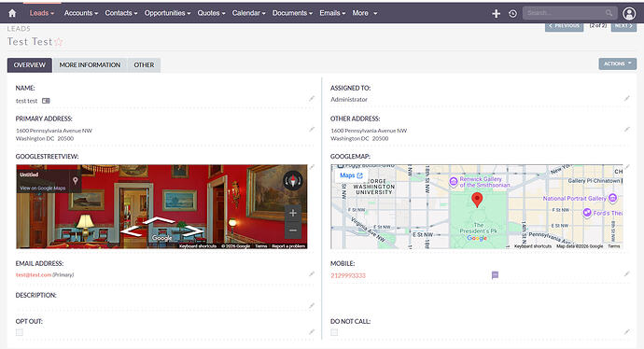Click the Administrator assigned user text
This screenshot has height=349, width=644.
[349, 99]
